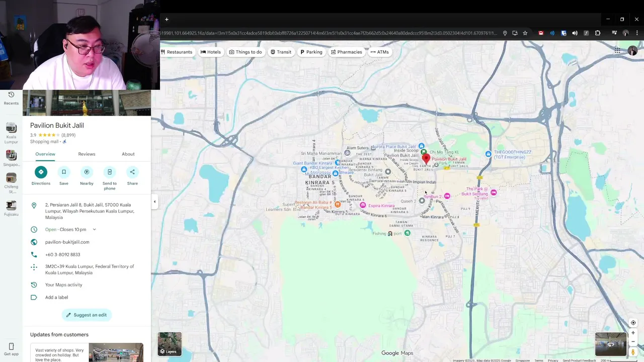Show Parking chip results
The width and height of the screenshot is (644, 362).
coord(311,52)
